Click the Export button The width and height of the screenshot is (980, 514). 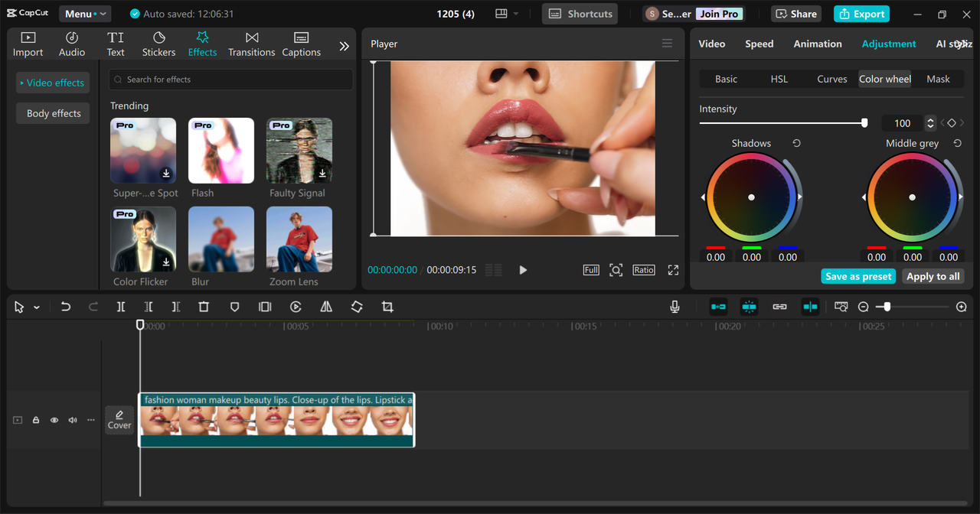click(861, 14)
